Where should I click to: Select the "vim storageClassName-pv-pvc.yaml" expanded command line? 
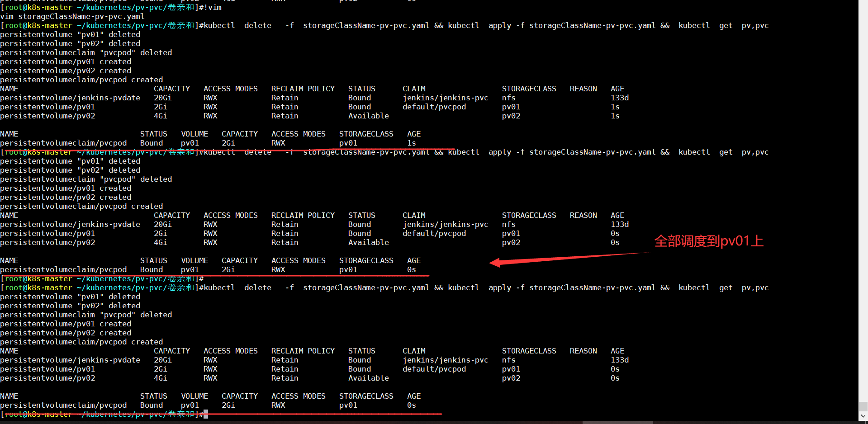pos(72,16)
